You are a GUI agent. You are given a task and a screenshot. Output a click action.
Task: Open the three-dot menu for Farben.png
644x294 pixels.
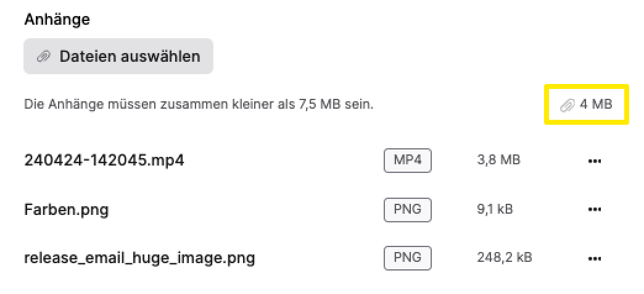(x=595, y=209)
